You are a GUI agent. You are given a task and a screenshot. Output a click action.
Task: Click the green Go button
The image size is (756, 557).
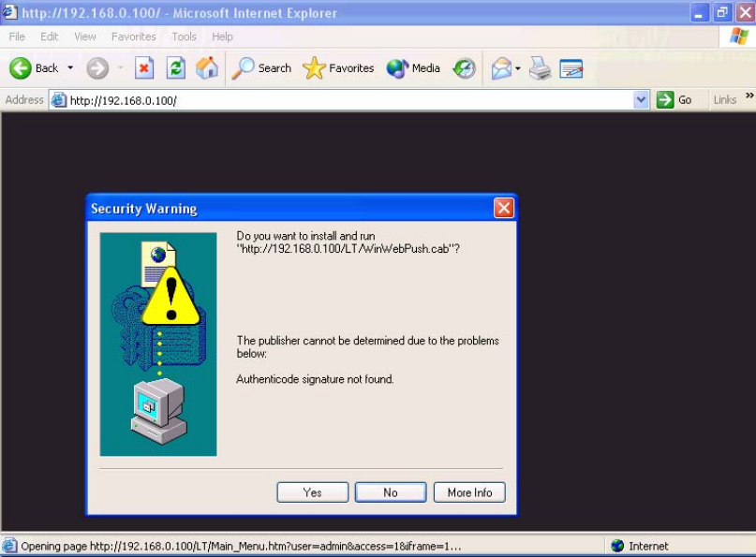tap(674, 100)
